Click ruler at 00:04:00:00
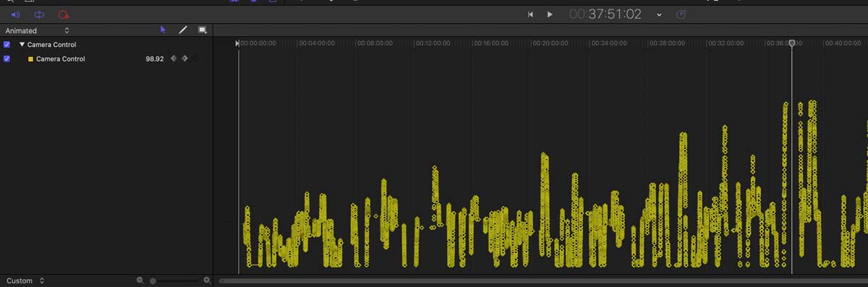 click(x=317, y=43)
